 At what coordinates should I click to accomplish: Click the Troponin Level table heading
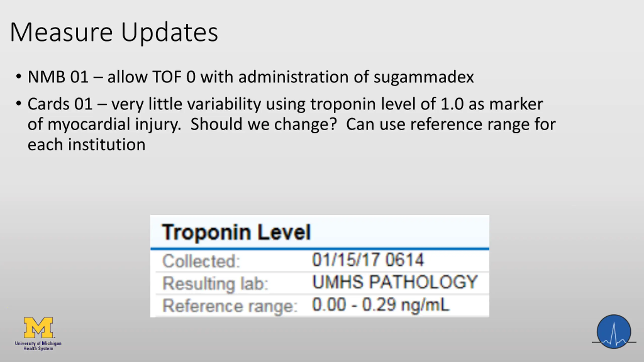point(236,232)
